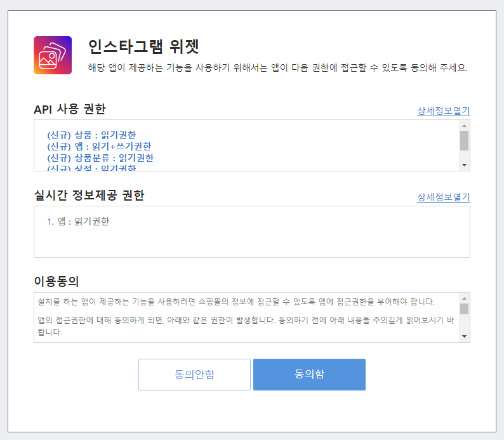This screenshot has height=440, width=504.
Task: Click up arrow of 이용동의 scrollbar
Action: tap(464, 298)
